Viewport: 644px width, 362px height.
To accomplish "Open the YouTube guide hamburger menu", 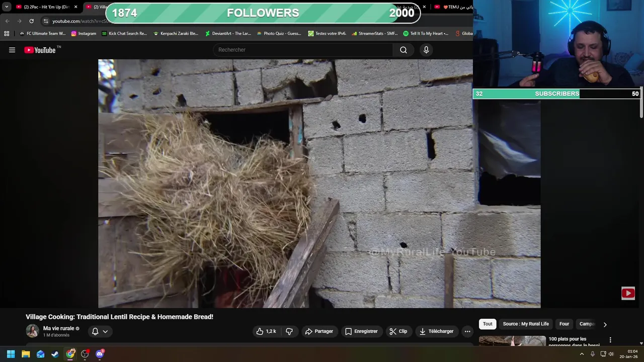I will coord(12,50).
